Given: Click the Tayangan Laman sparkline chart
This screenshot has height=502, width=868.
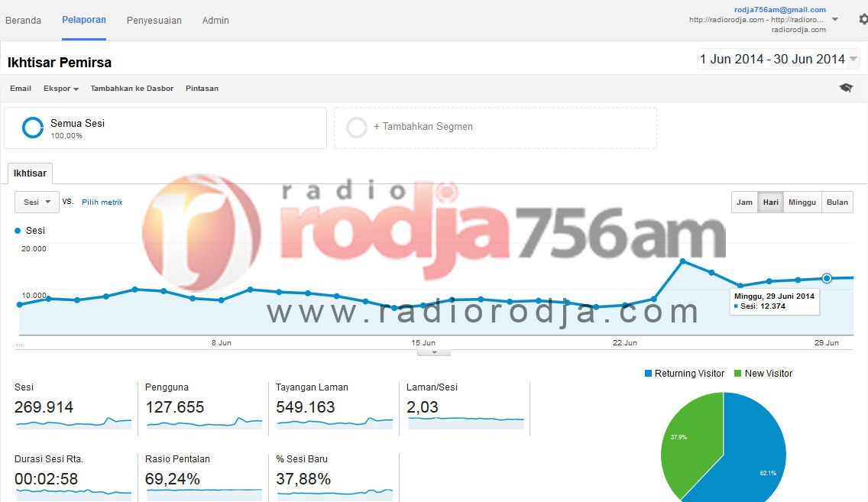Looking at the screenshot, I should pos(335,423).
